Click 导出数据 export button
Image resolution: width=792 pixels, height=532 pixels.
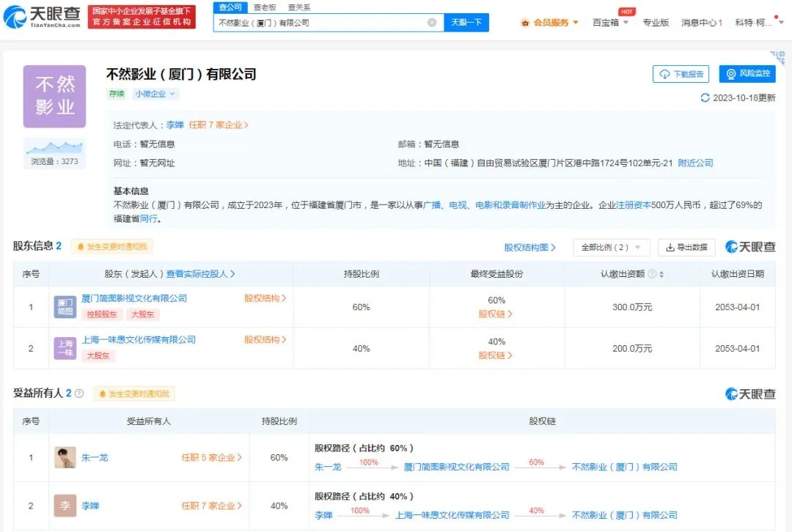[686, 248]
